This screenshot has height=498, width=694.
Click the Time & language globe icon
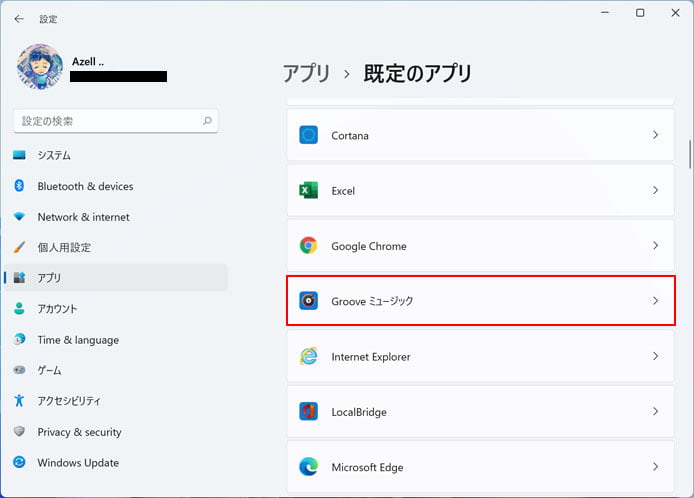click(x=19, y=339)
